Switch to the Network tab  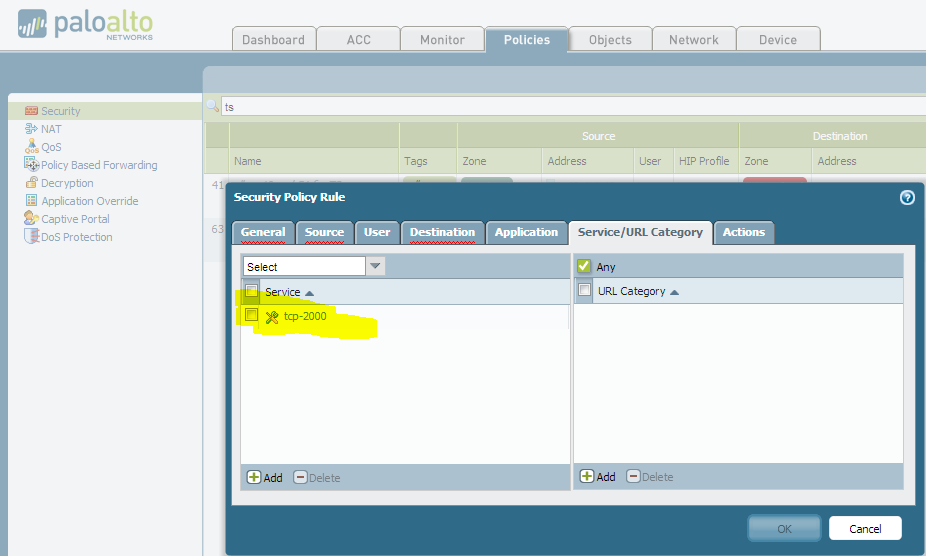click(x=694, y=39)
